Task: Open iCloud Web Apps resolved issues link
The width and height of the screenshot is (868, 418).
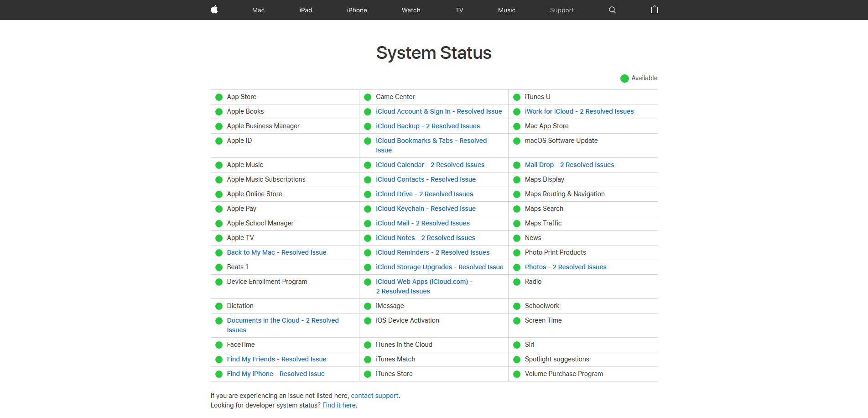Action: click(x=424, y=286)
